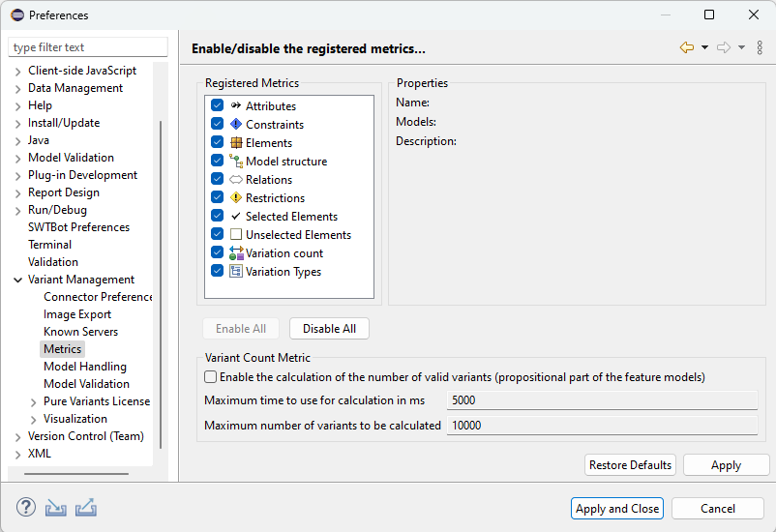Select the Variation count metric icon

tap(236, 252)
